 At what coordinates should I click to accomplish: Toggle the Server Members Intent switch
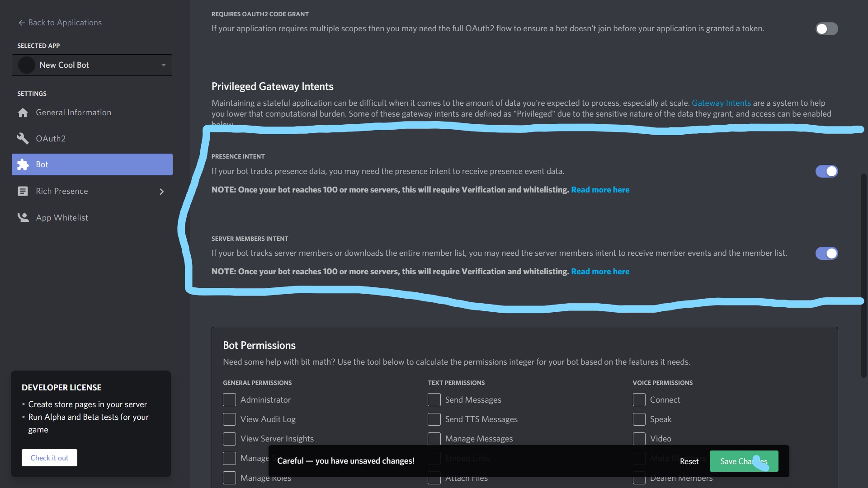coord(826,253)
